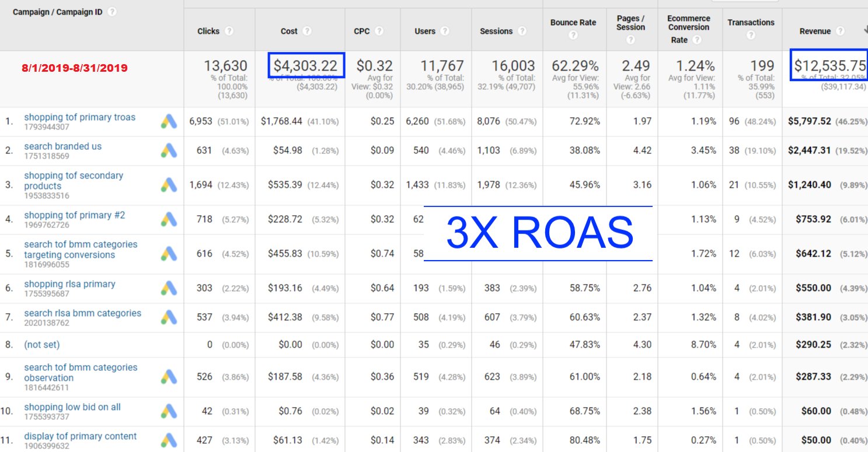Click the shopping low bid on all link
Image resolution: width=868 pixels, height=452 pixels.
coord(72,407)
